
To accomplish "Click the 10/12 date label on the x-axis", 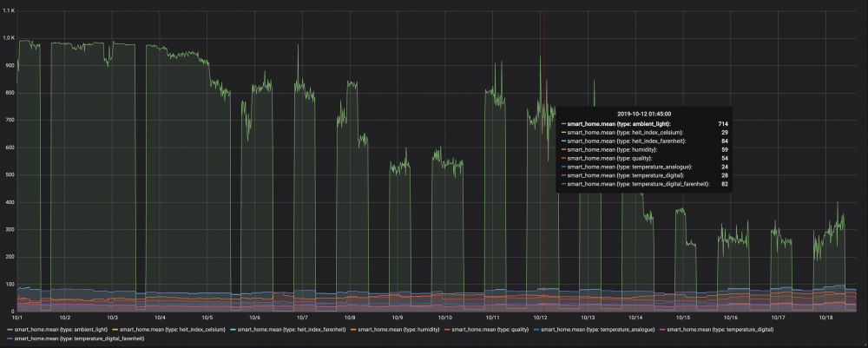I will coord(540,318).
